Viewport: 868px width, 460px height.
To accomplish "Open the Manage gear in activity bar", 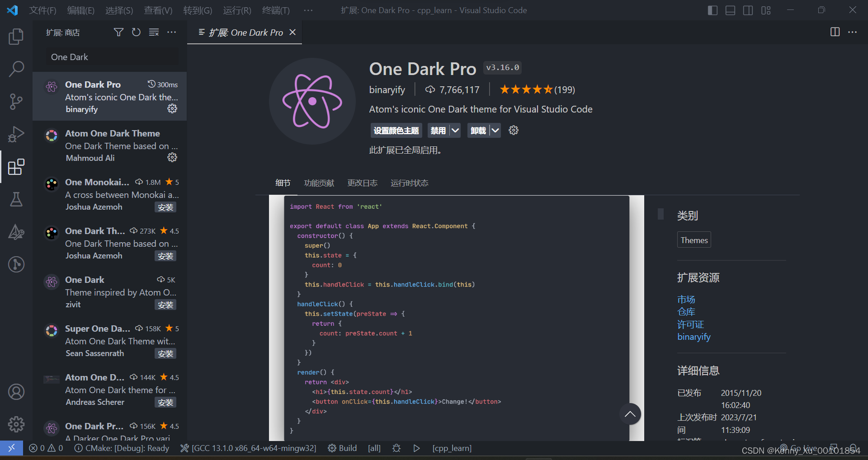I will tap(16, 424).
